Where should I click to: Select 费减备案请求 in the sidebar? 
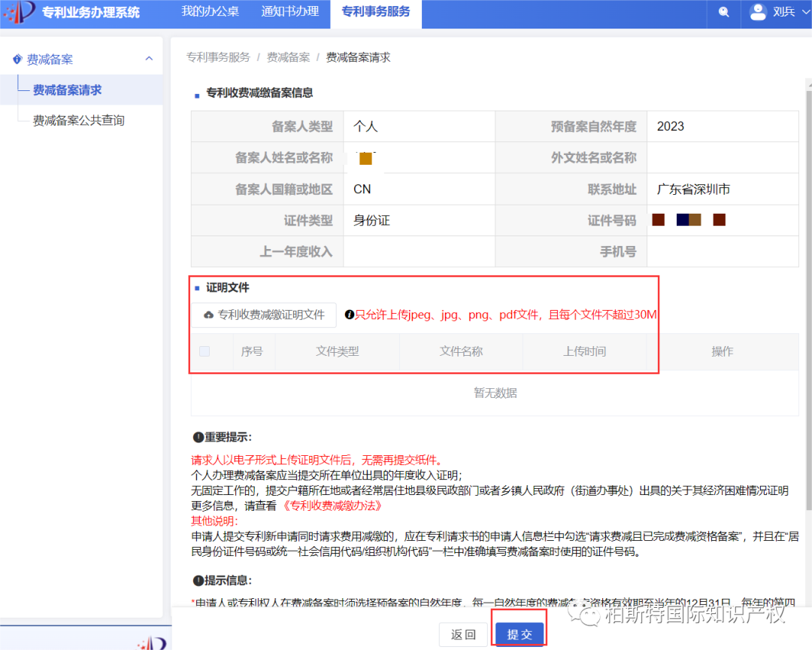tap(65, 90)
